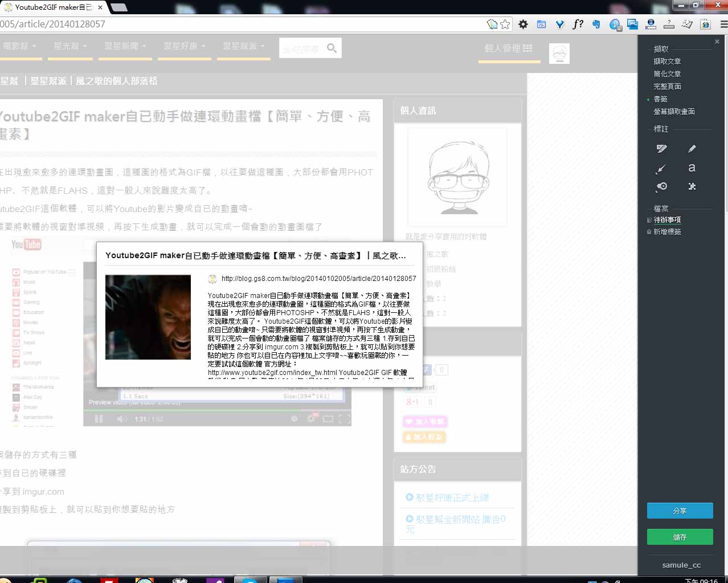Click the video pause button
Viewport: 728px width, 583px height.
[99, 419]
